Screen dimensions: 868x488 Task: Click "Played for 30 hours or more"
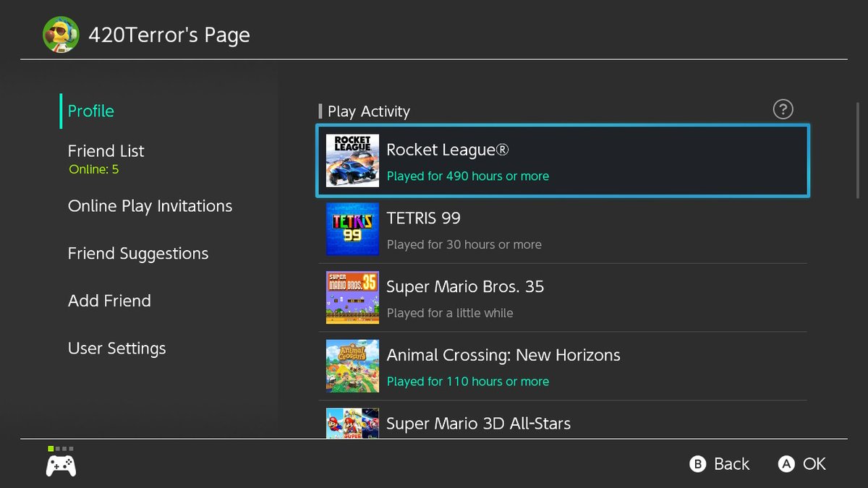[x=464, y=244]
